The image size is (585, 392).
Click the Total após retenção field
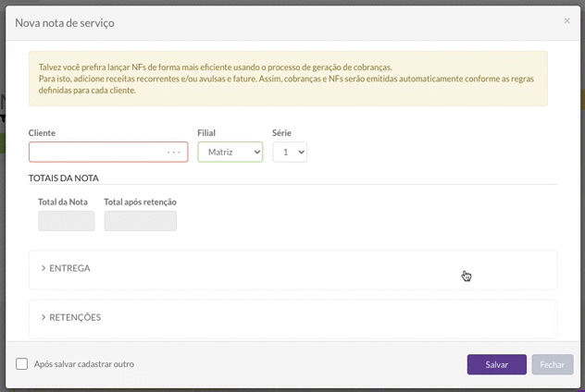(141, 221)
